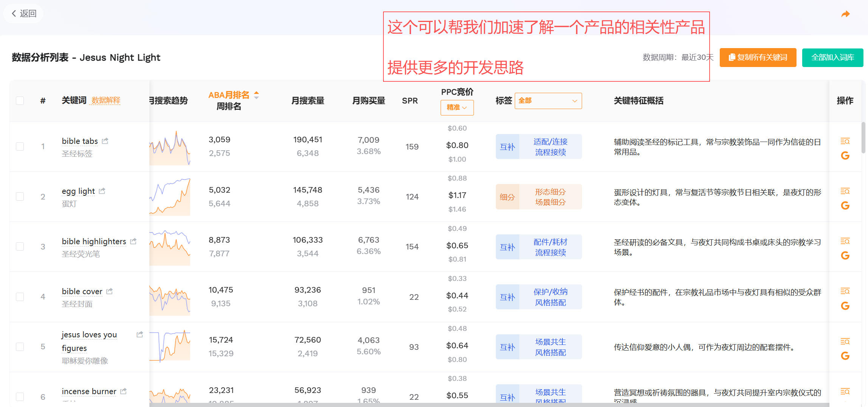Click the 互补 tag in bible tabs row
868x407 pixels.
tap(507, 147)
